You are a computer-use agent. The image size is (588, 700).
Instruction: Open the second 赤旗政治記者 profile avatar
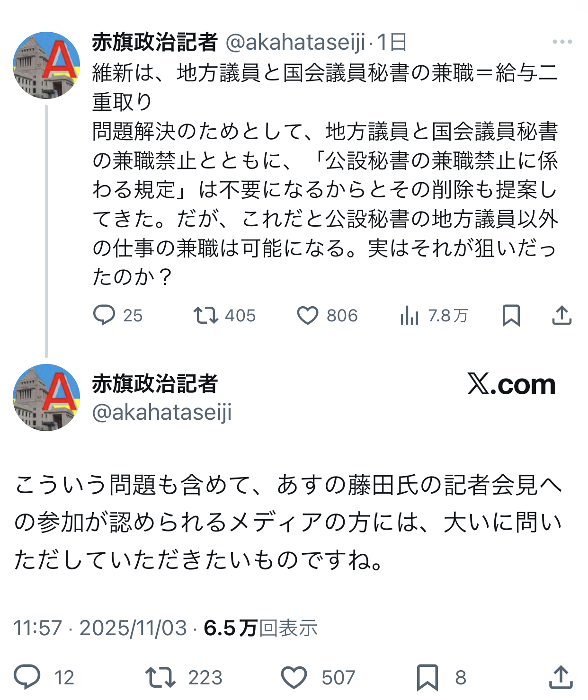pyautogui.click(x=46, y=398)
